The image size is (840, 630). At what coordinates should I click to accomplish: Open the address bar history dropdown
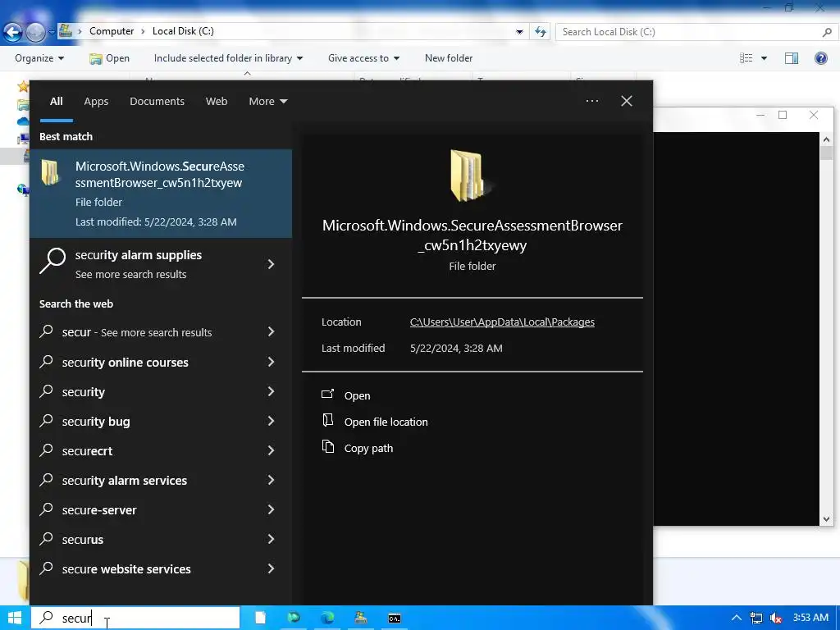tap(519, 32)
